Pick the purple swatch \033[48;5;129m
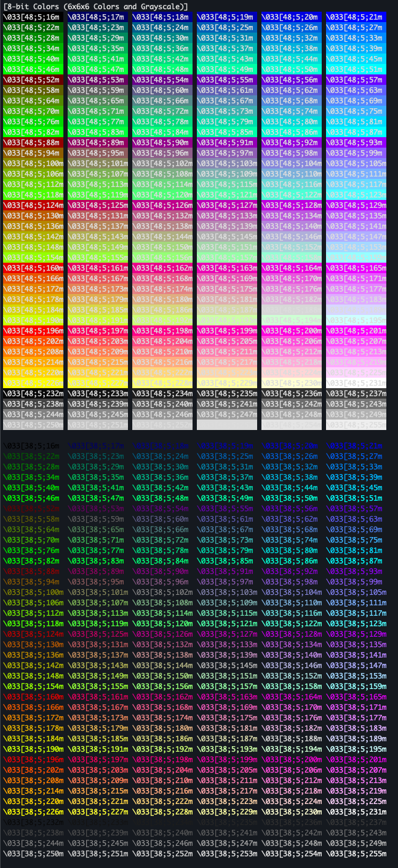398x868 pixels. 356,205
